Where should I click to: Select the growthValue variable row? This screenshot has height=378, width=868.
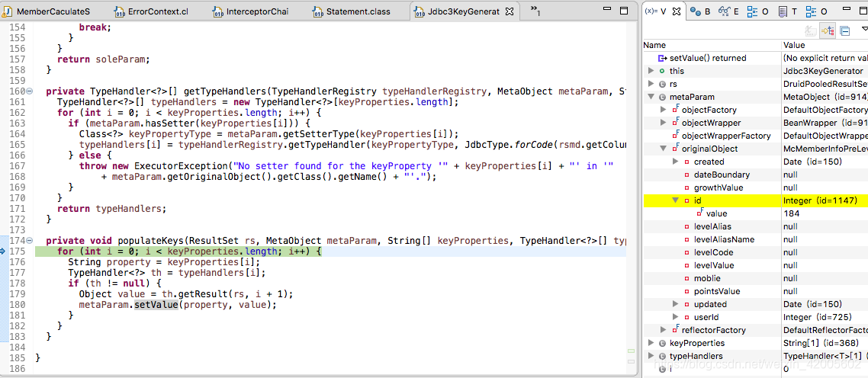pos(756,187)
